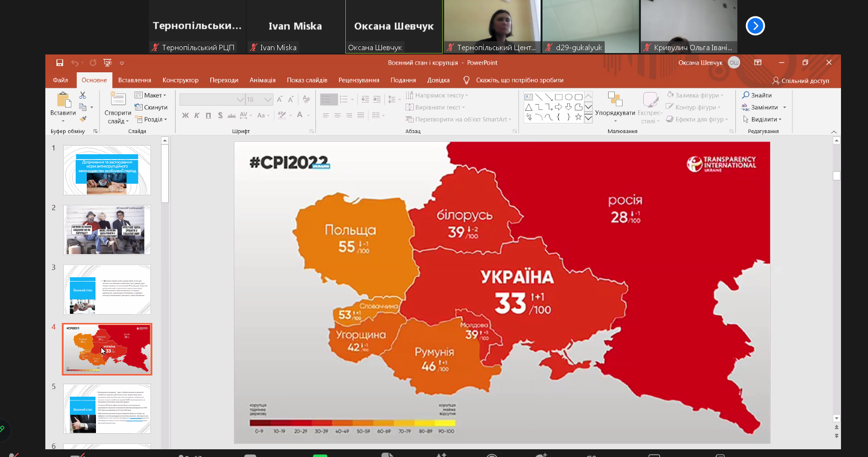The width and height of the screenshot is (868, 457).
Task: Center align the text
Action: 338,115
